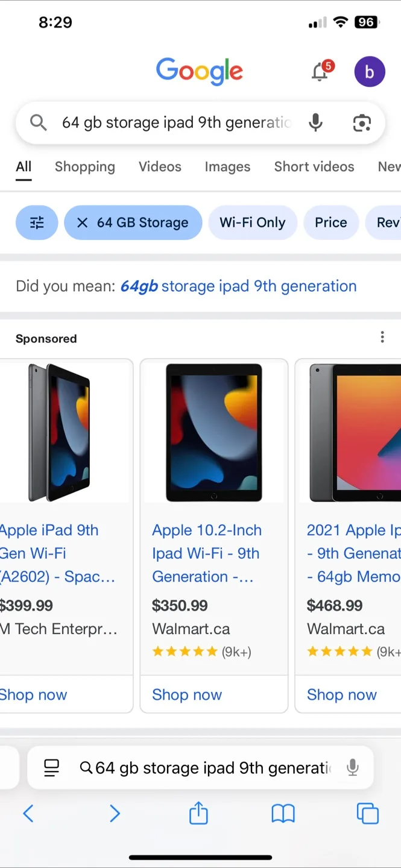Click the "64gb storage ipad 9th generation" suggestion

coord(238,286)
